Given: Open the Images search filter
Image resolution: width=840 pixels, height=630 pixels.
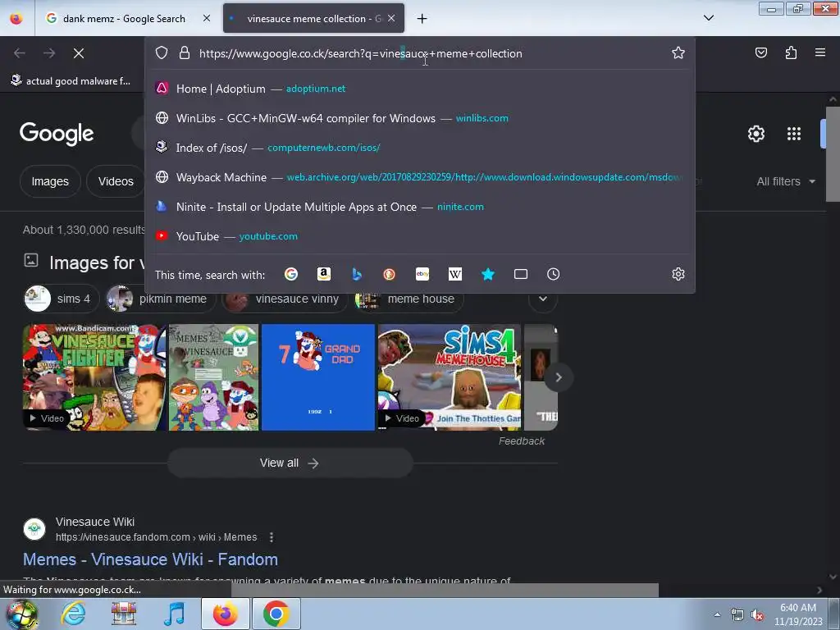Looking at the screenshot, I should point(50,181).
